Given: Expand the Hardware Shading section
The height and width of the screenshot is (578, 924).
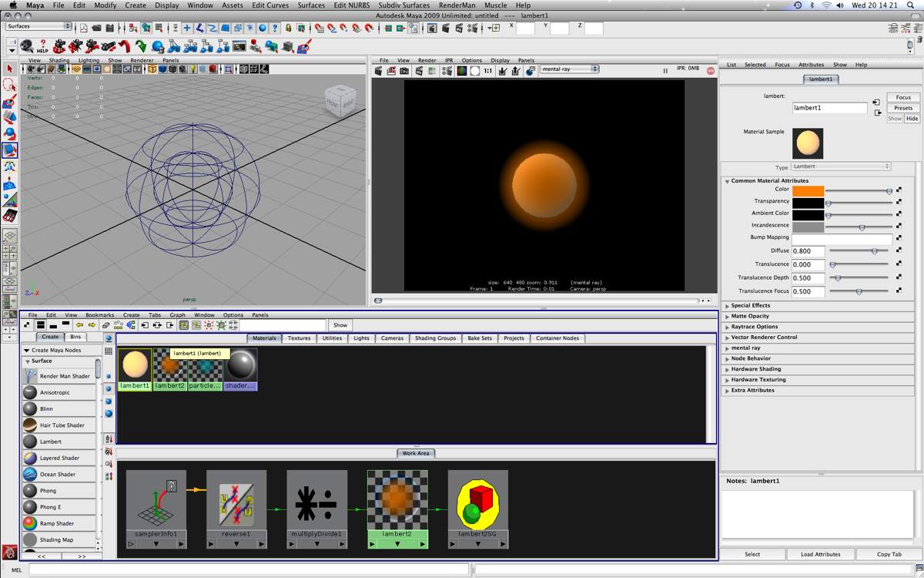Looking at the screenshot, I should pyautogui.click(x=727, y=369).
